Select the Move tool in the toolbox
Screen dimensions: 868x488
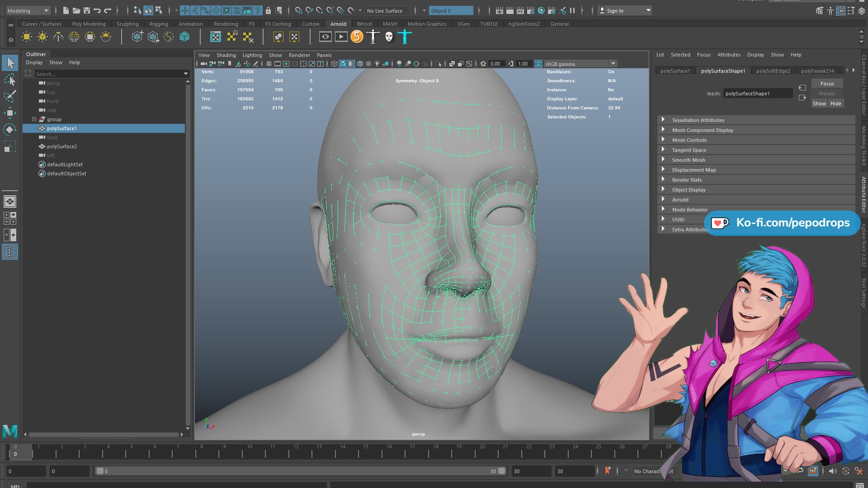pyautogui.click(x=10, y=113)
